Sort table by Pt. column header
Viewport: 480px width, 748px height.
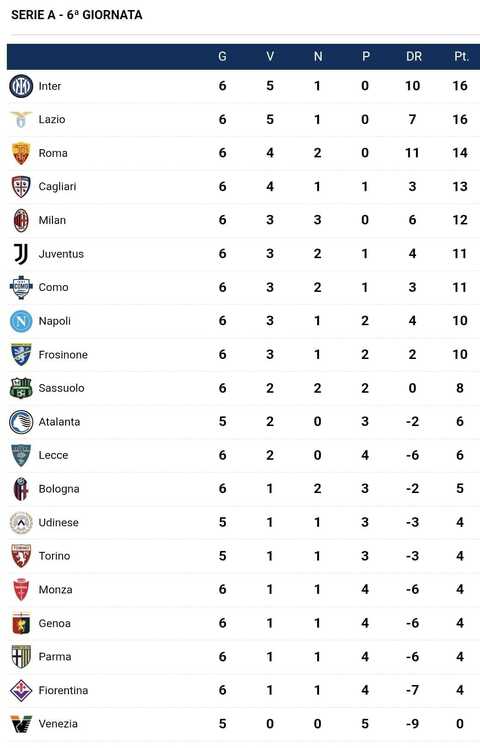461,56
